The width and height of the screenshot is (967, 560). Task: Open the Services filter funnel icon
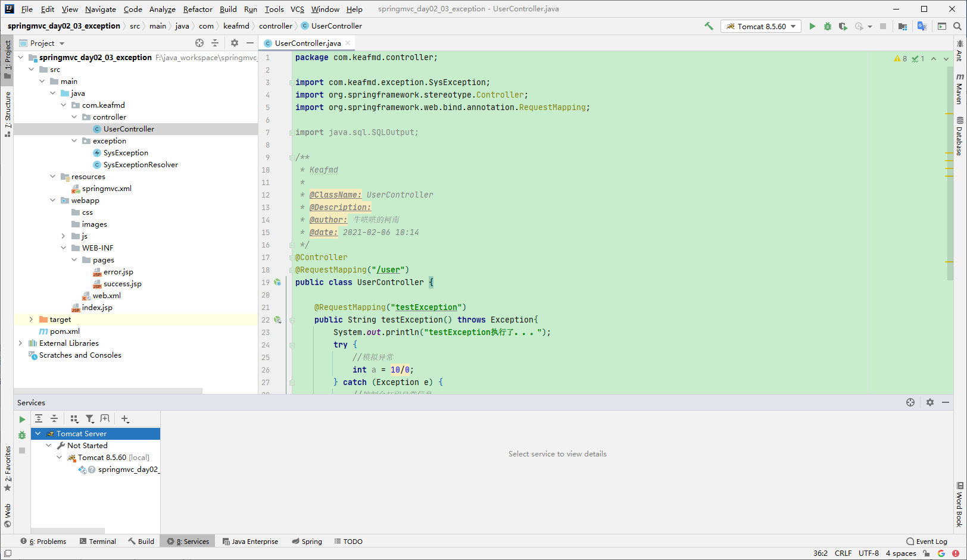(x=90, y=419)
